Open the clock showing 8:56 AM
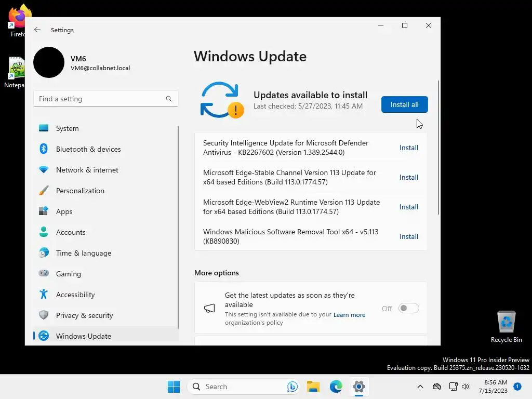Screen dimensions: 532x399 tap(493, 387)
